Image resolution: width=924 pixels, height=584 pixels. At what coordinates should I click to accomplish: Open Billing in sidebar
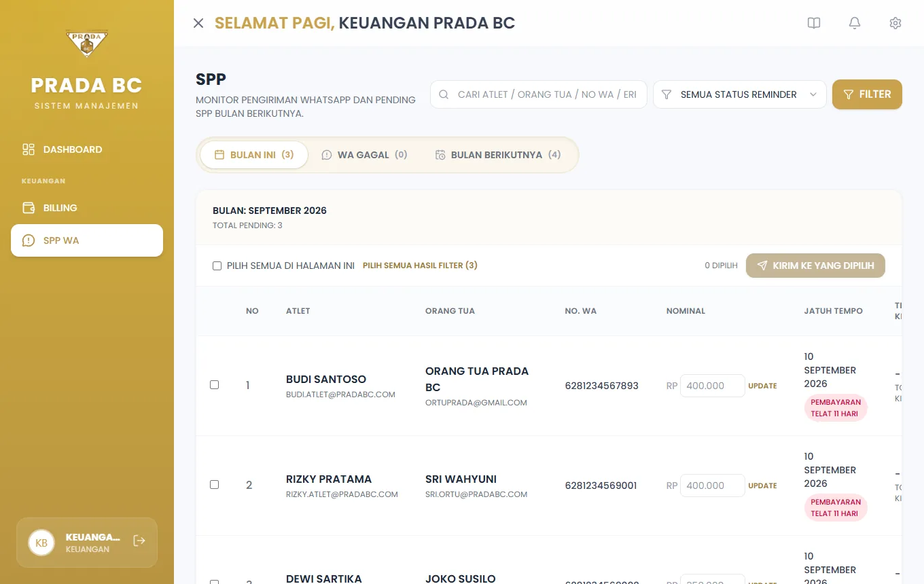87,208
